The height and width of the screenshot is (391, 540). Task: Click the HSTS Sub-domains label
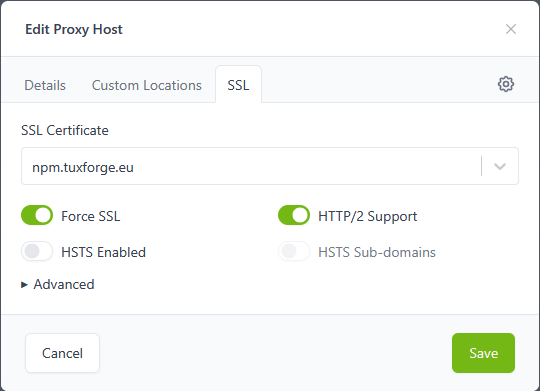tap(377, 252)
